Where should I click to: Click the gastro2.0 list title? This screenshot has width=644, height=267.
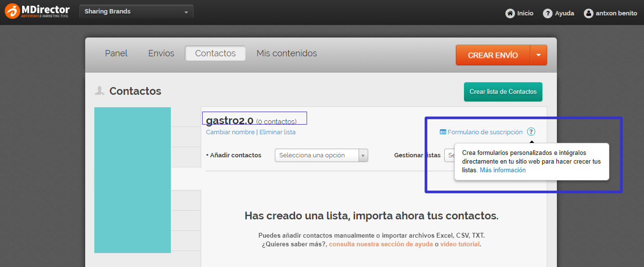point(230,120)
